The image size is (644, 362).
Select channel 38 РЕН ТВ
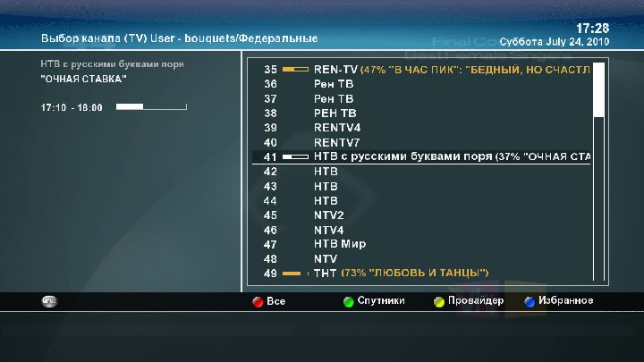pos(335,113)
